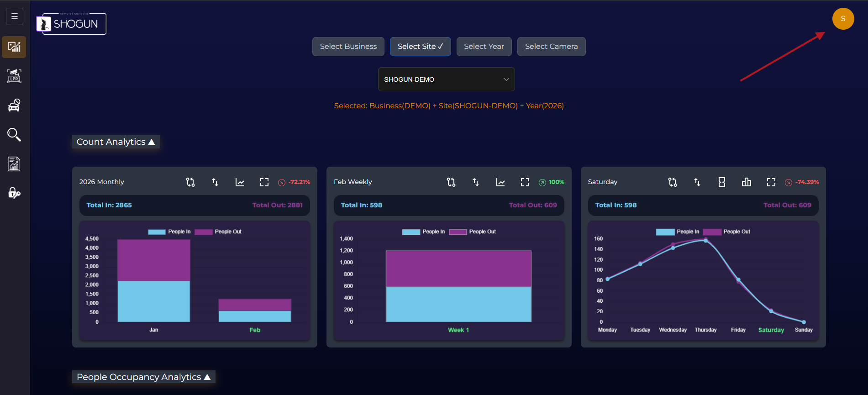Click the Select Camera button
The width and height of the screenshot is (868, 395).
[x=551, y=47]
